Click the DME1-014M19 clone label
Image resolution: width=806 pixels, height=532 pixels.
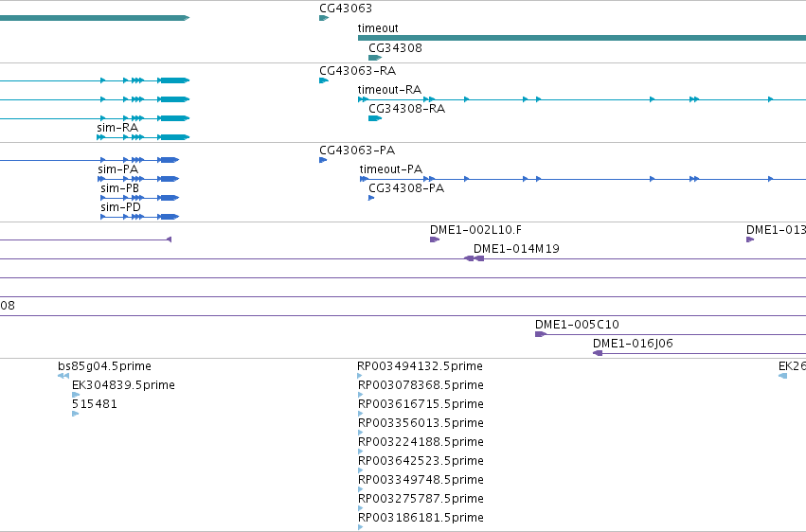[516, 249]
